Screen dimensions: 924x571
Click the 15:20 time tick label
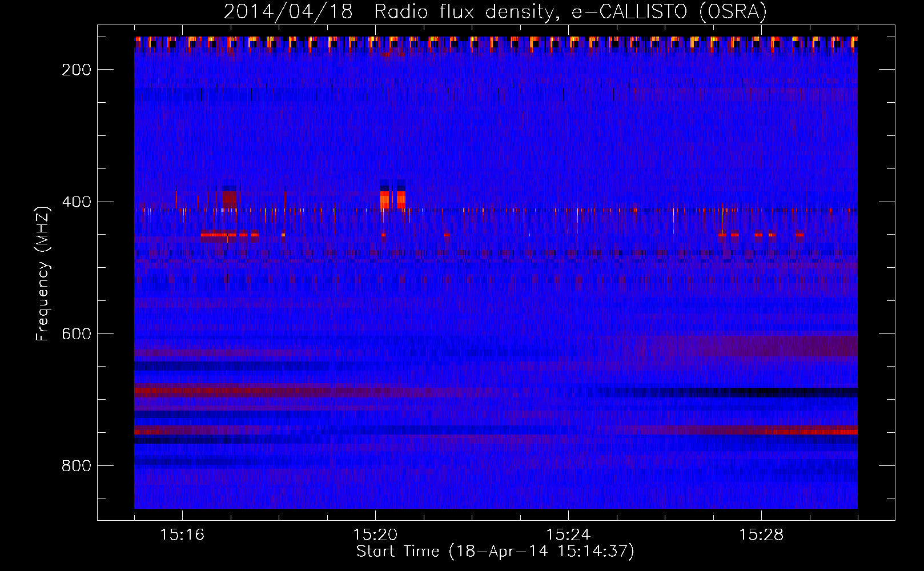pos(375,535)
